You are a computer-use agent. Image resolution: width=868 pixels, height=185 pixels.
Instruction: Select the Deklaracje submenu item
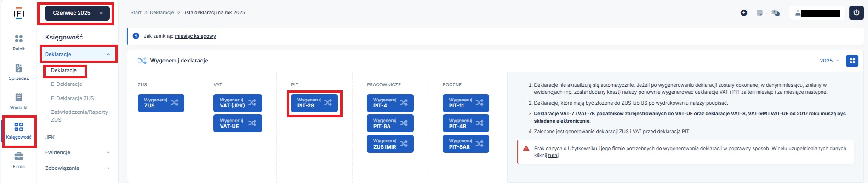(x=64, y=70)
